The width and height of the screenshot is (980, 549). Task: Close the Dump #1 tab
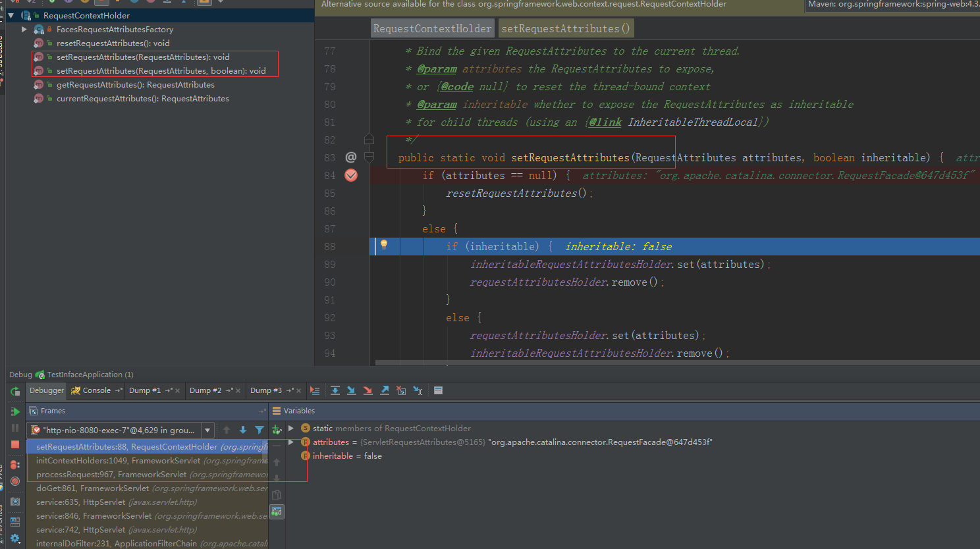pos(177,391)
